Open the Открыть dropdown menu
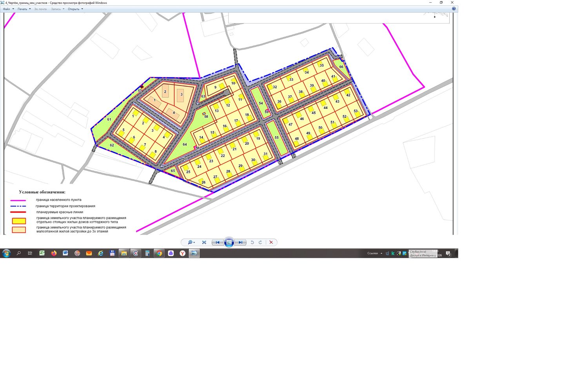Viewport: 588px width, 366px height. (x=75, y=9)
